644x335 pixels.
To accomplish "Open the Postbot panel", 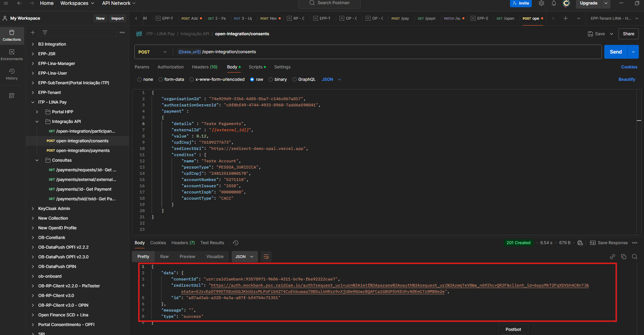I will click(513, 329).
